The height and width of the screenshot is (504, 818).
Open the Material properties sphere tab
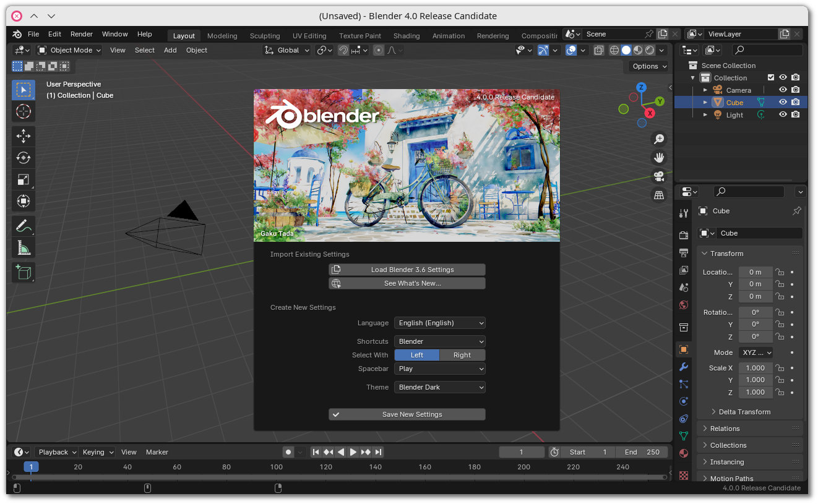[684, 453]
